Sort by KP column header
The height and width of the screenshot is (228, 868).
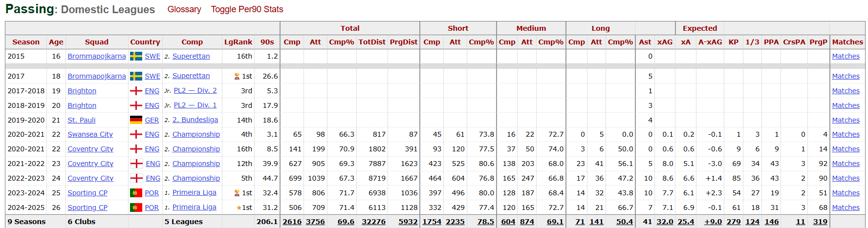[x=734, y=42]
